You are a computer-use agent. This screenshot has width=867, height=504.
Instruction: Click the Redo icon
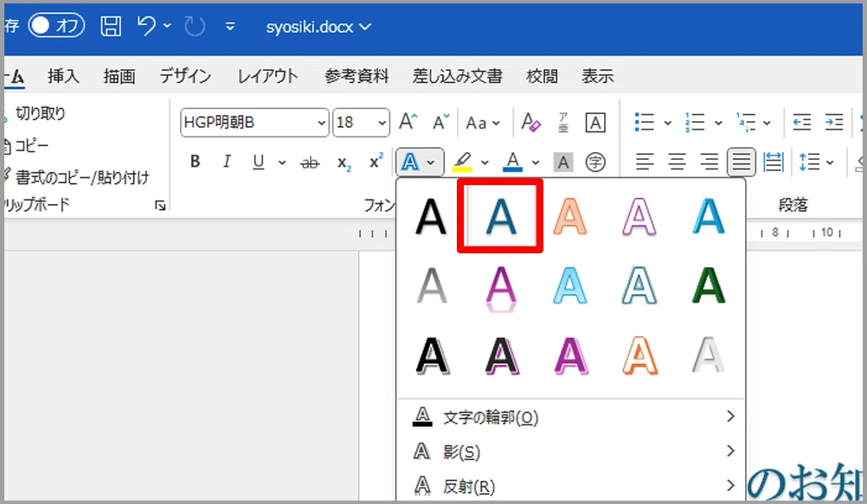click(x=195, y=26)
